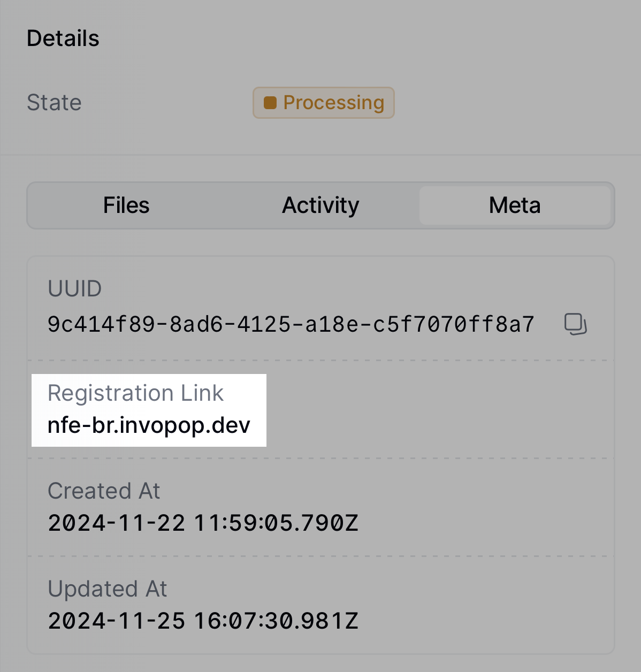Click the Registration Link label

click(136, 393)
